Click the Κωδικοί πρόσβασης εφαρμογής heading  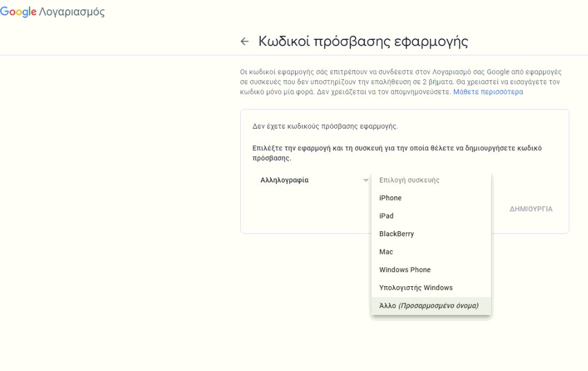point(363,42)
